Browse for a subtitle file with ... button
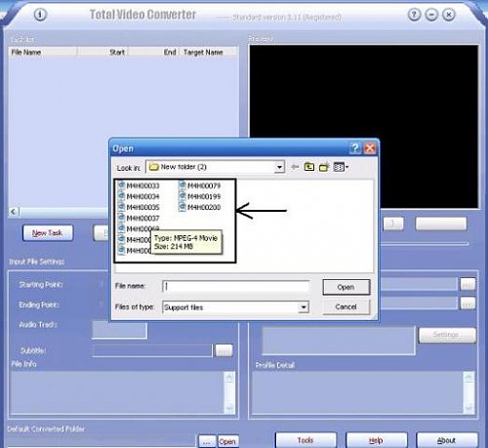Viewport: 488px width, 448px height. (224, 350)
